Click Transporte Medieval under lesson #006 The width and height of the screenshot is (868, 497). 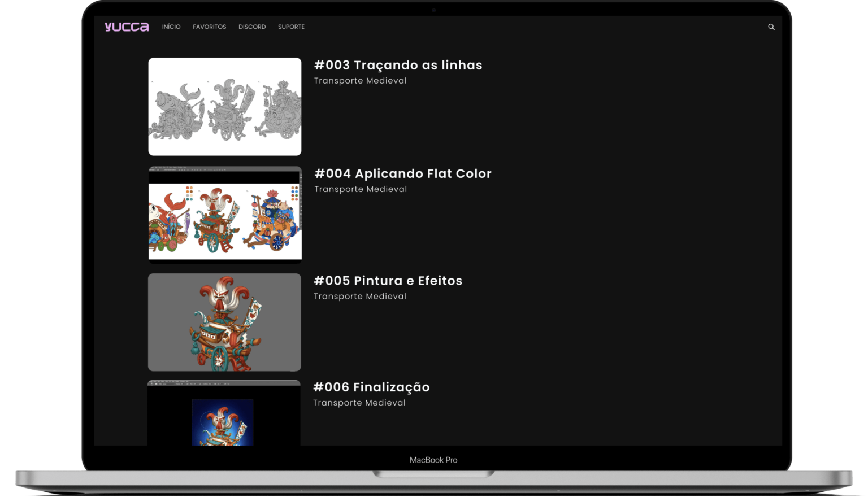click(x=359, y=403)
